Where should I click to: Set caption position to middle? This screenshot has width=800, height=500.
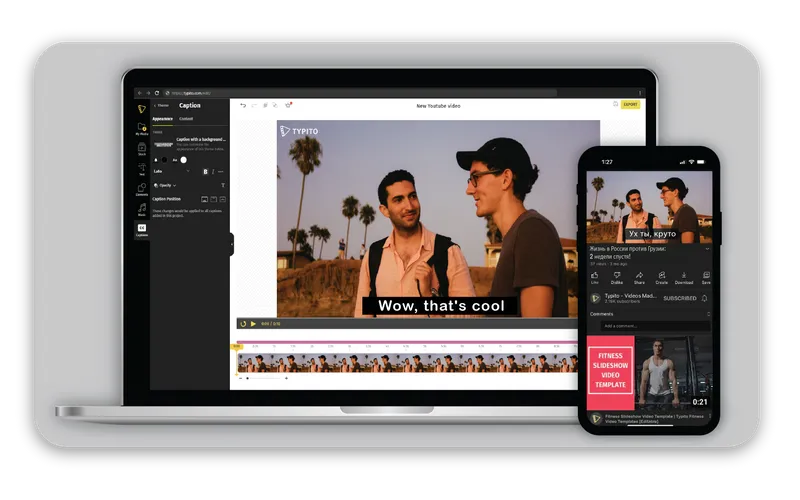point(222,199)
